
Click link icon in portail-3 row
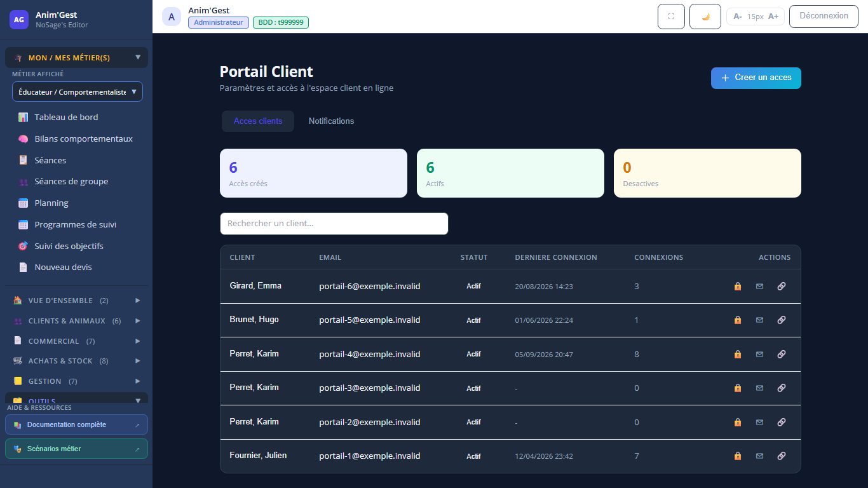782,388
